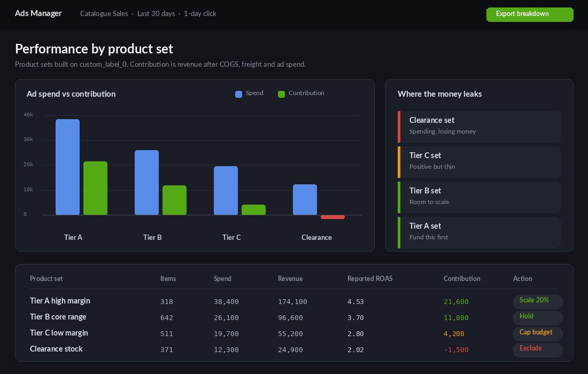Click the Tier C Spend bar
The width and height of the screenshot is (588, 374).
[226, 190]
